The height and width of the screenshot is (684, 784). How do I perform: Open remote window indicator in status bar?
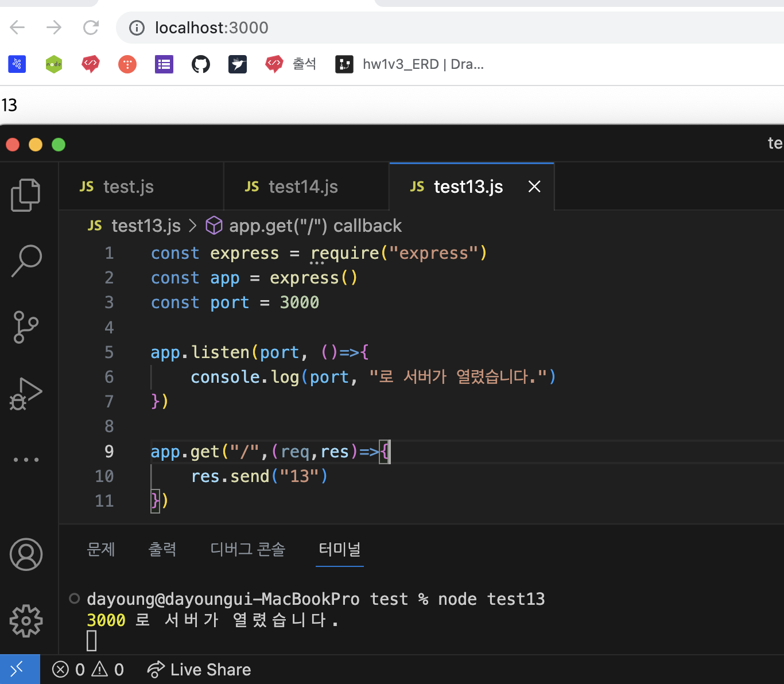click(20, 669)
